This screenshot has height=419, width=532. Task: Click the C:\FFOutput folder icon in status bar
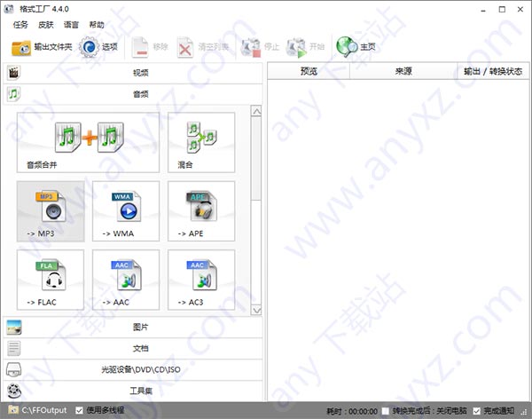point(13,409)
